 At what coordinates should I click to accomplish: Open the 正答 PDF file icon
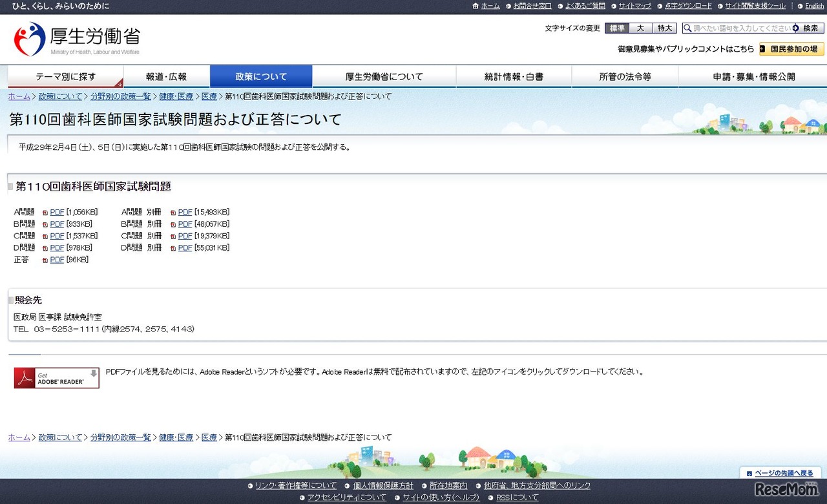[45, 259]
